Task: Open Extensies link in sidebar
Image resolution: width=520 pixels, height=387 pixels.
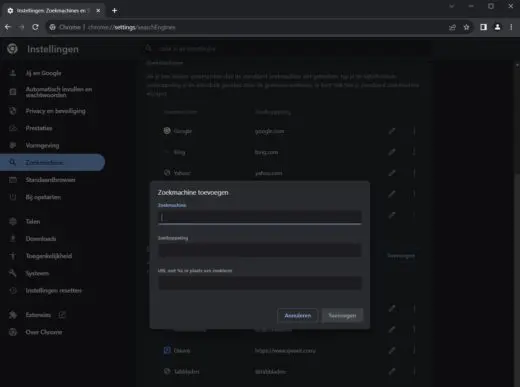Action: click(38, 315)
